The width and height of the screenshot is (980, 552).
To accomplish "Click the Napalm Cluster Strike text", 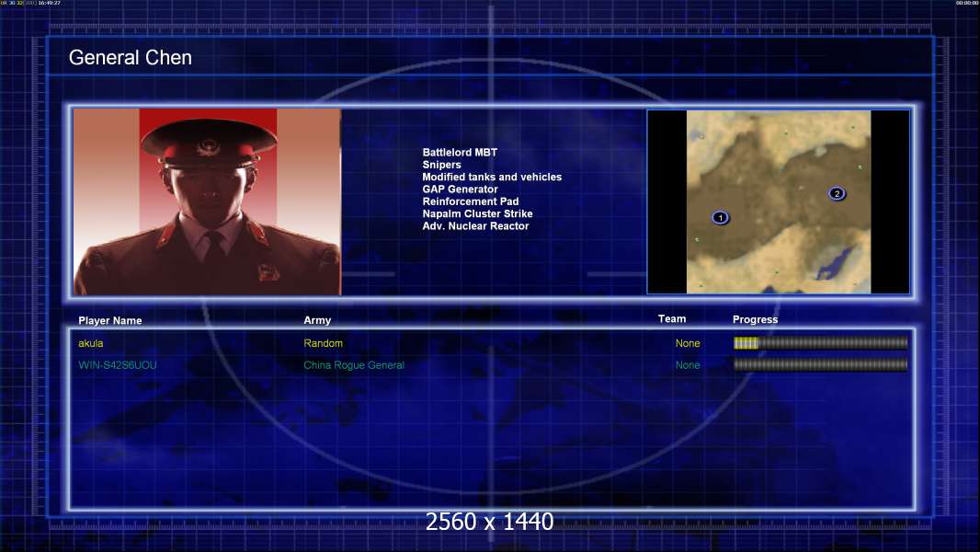I will (477, 213).
